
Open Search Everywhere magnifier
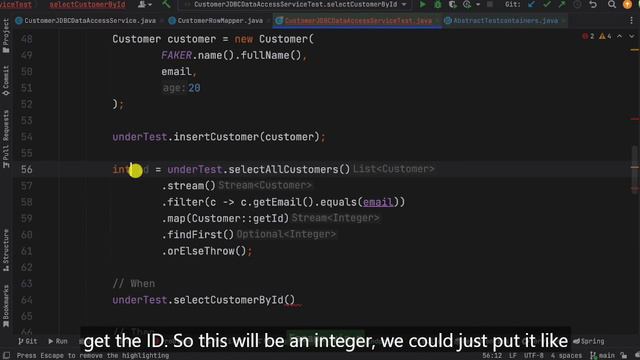point(611,4)
